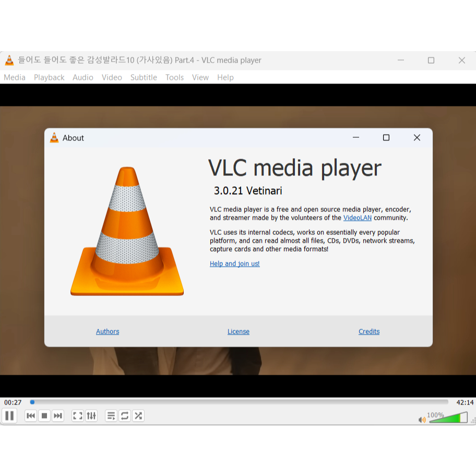The image size is (476, 476).
Task: Skip to the previous media track
Action: point(31,416)
